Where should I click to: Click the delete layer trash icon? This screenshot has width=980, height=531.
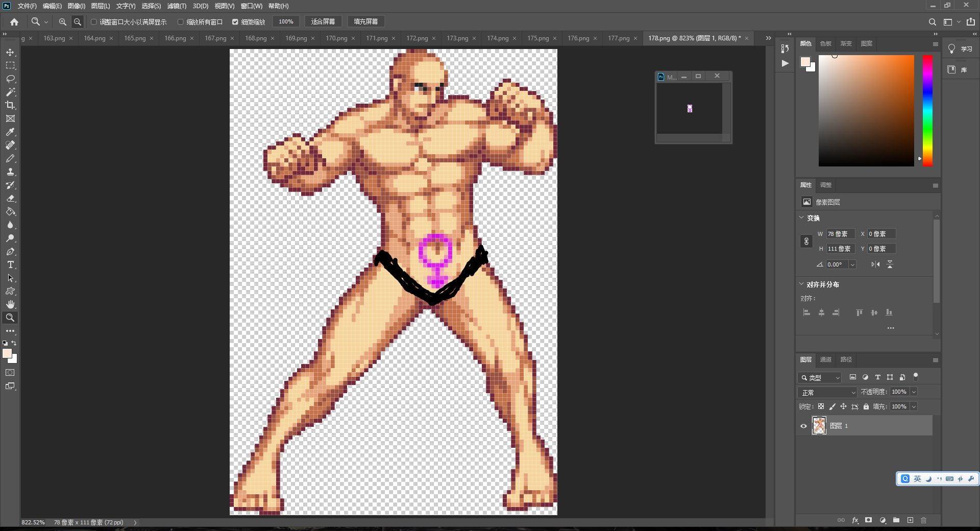click(923, 520)
